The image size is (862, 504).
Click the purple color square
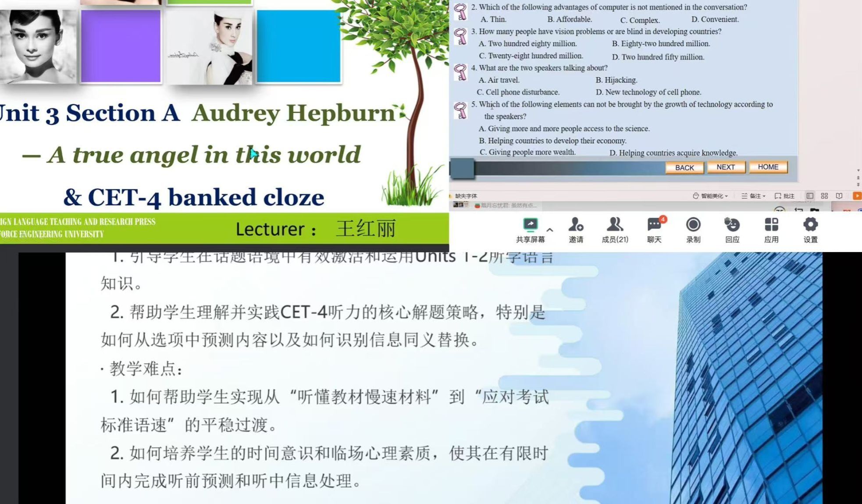(x=121, y=46)
